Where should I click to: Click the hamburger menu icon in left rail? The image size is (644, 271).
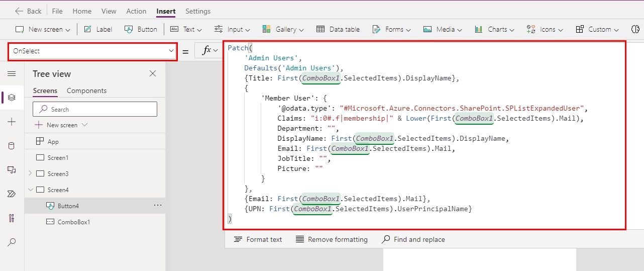tap(12, 73)
